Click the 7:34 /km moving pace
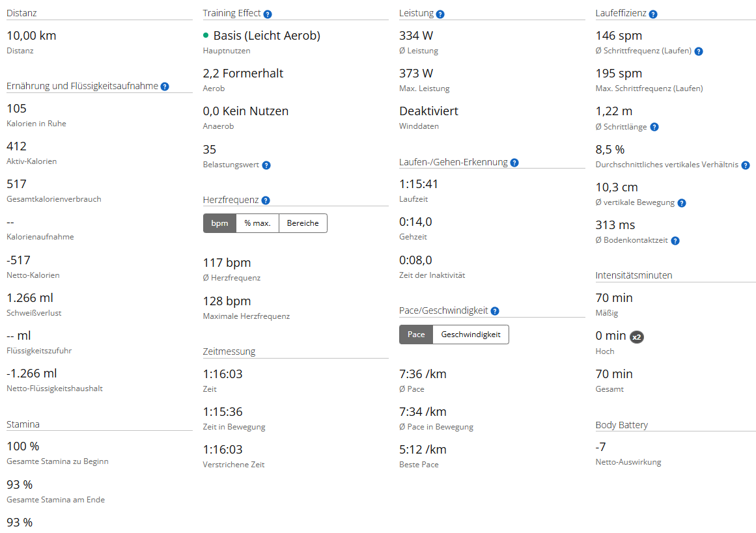Viewport: 756px width, 533px height. pos(423,411)
